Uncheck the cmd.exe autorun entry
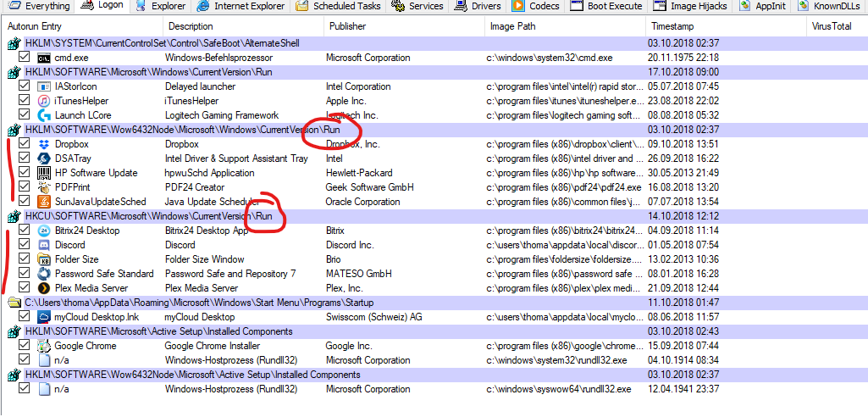The height and width of the screenshot is (417, 868). point(24,57)
